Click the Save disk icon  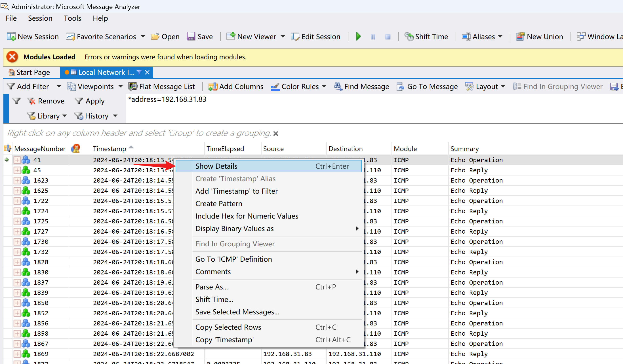(x=191, y=37)
